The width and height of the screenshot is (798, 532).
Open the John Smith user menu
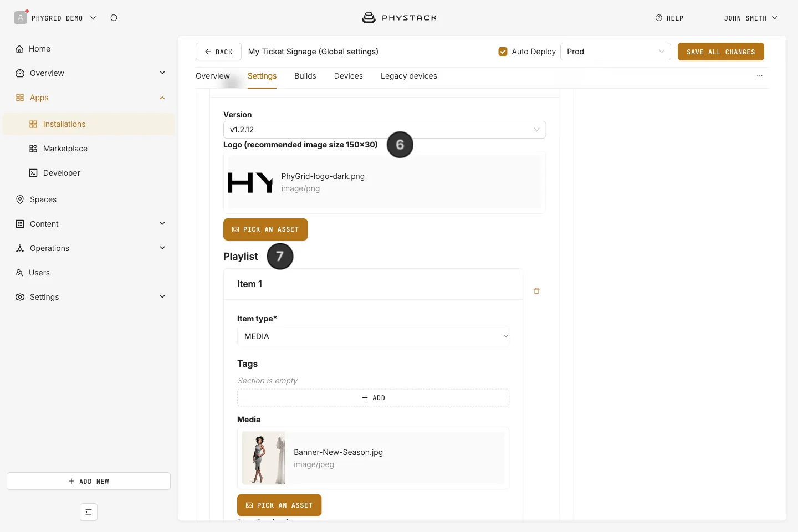[750, 18]
